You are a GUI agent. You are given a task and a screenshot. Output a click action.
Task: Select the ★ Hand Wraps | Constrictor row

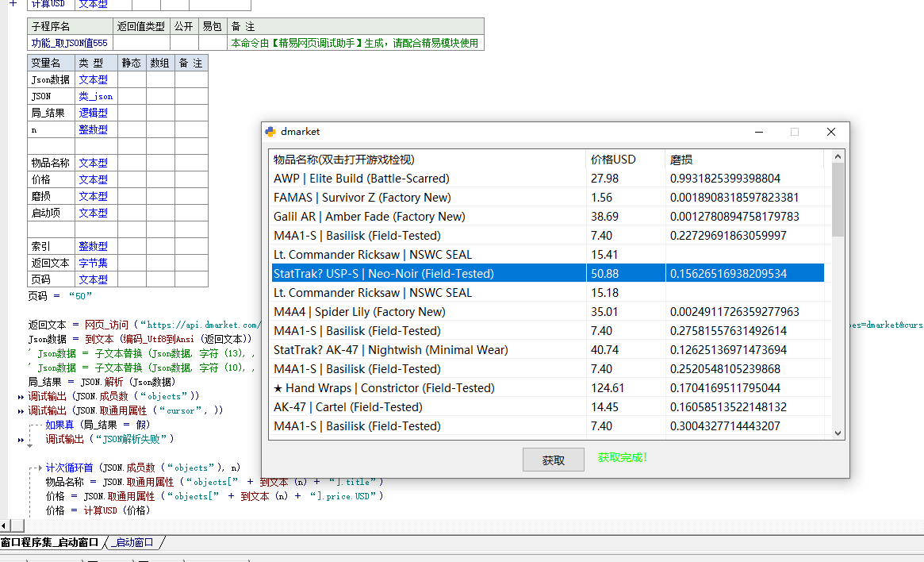(x=384, y=388)
